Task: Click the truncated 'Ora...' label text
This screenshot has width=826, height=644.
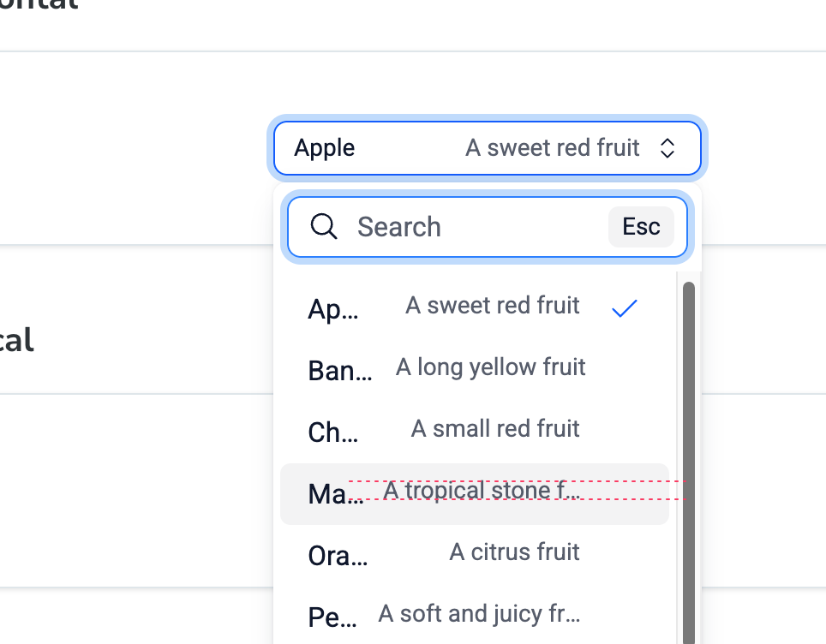Action: [x=338, y=556]
